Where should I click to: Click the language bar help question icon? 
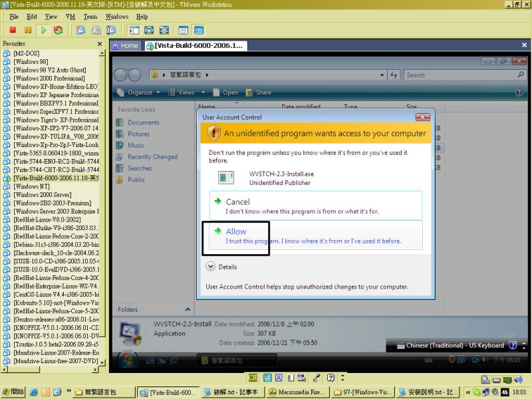pyautogui.click(x=513, y=345)
